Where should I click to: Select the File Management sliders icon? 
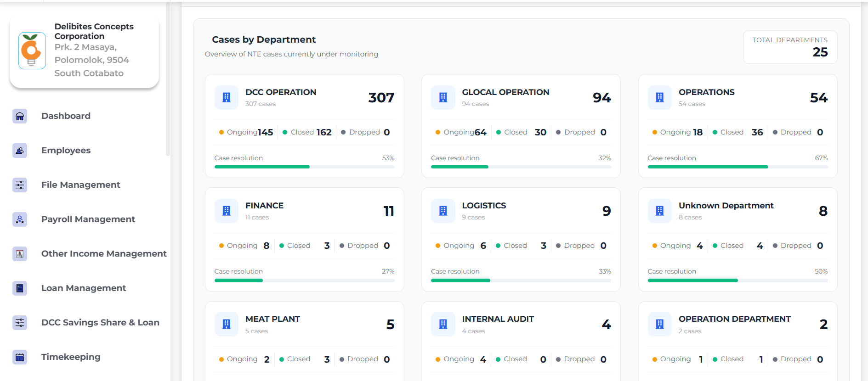[x=20, y=185]
